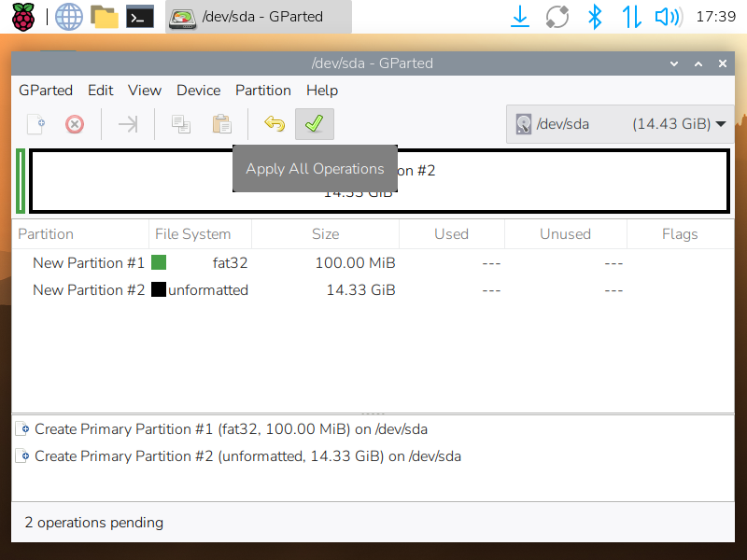Screen dimensions: 747x560
Task: Open the Device menu
Action: pyautogui.click(x=198, y=91)
